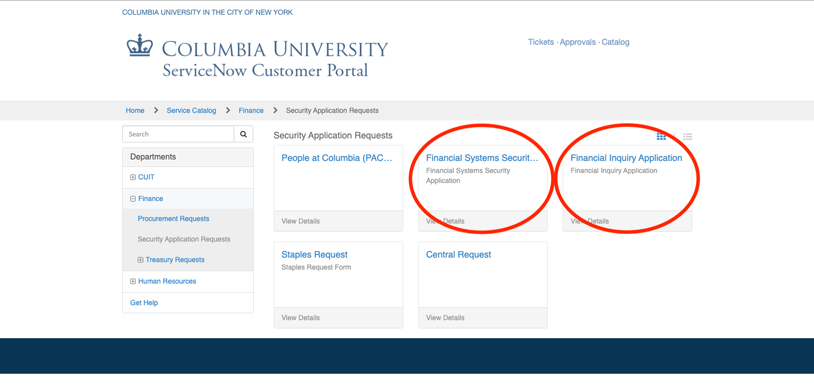
Task: View Details of People at Columbia card
Action: tap(301, 221)
